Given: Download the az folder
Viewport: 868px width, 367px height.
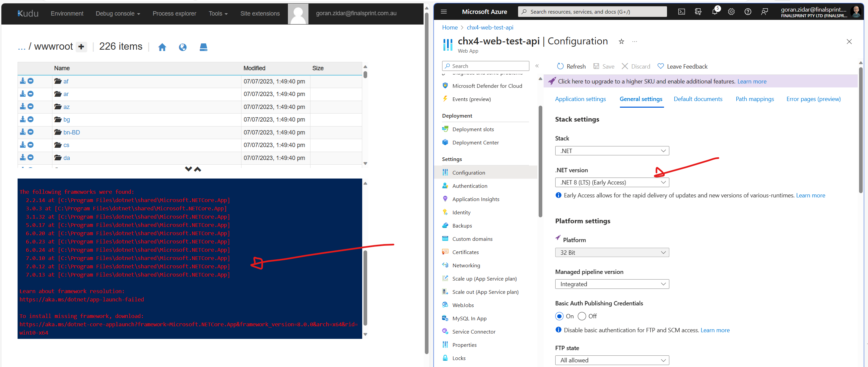Looking at the screenshot, I should coord(23,107).
